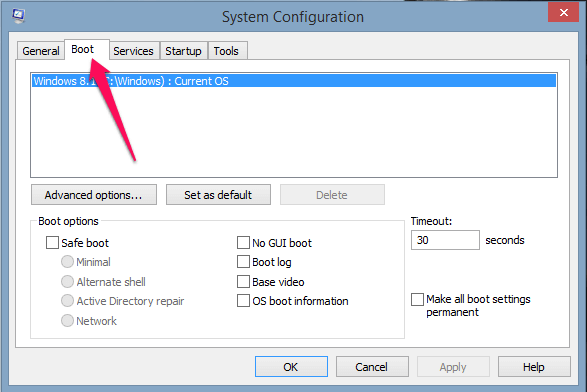This screenshot has width=587, height=392.
Task: Select the Minimal radio option
Action: coord(67,262)
